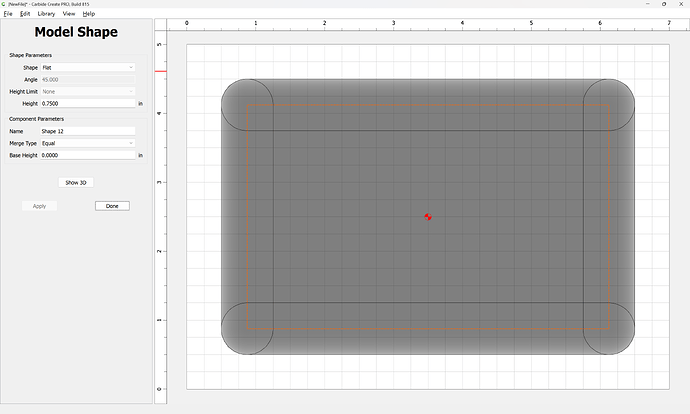This screenshot has height=414, width=690.
Task: Open the Help menu
Action: [x=88, y=14]
